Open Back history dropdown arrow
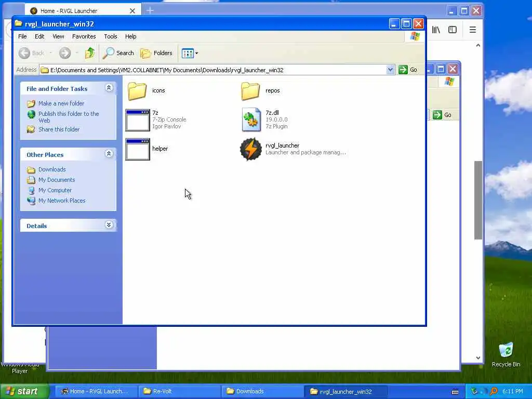532x399 pixels. 51,53
